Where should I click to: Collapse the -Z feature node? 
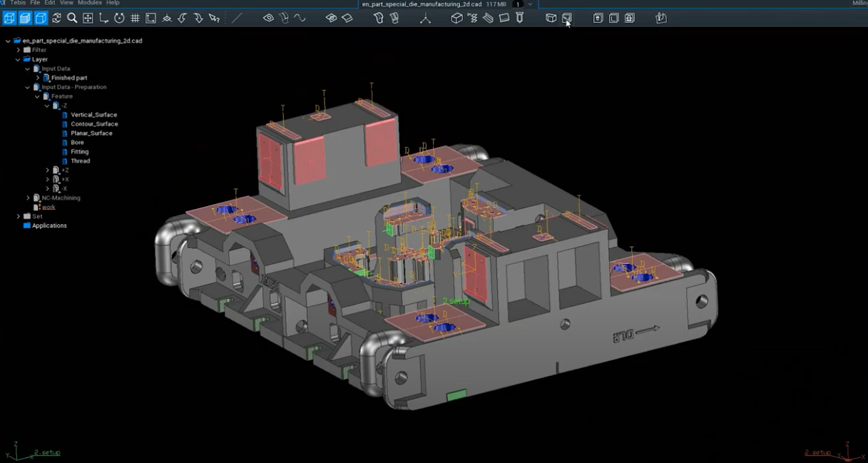47,106
